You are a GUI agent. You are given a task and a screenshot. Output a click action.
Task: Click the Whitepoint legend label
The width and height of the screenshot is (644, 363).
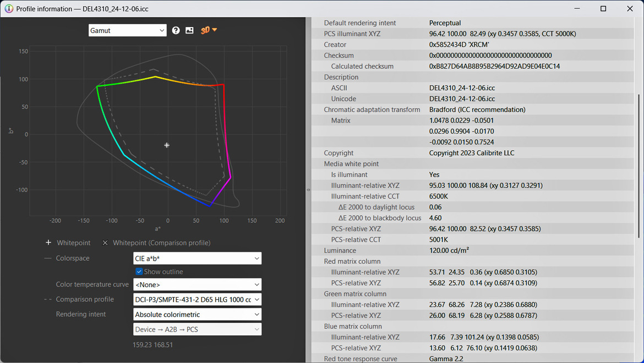coord(74,243)
